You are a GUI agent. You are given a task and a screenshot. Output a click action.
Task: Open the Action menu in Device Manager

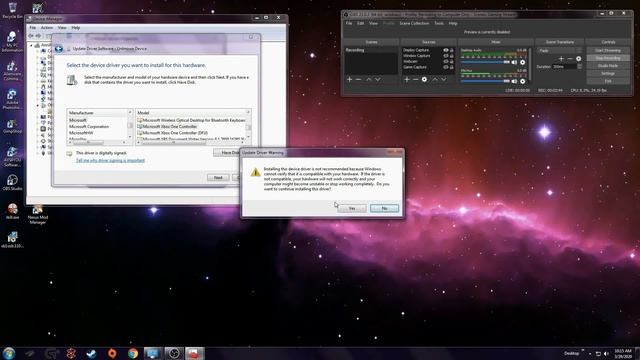click(47, 28)
